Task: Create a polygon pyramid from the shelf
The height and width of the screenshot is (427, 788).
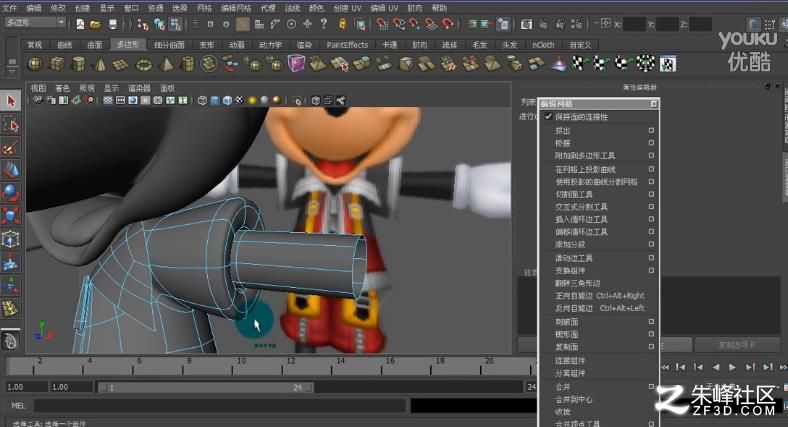Action: (x=166, y=64)
